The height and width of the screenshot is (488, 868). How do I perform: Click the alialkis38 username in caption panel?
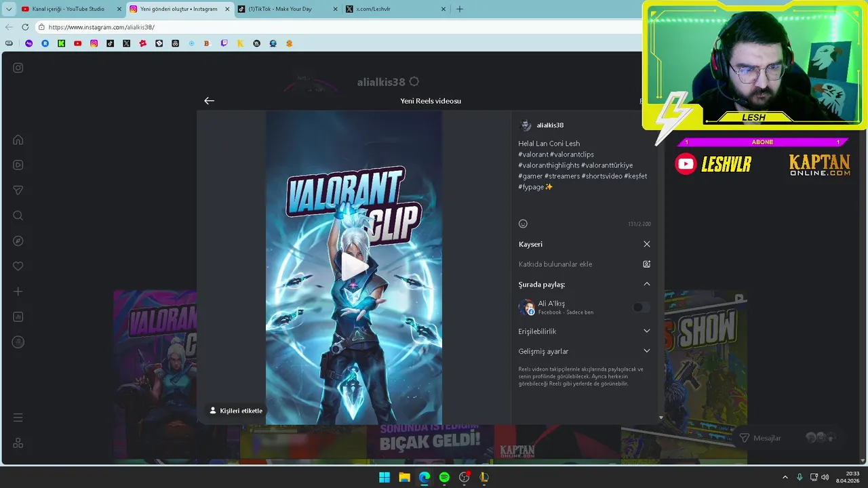click(550, 125)
